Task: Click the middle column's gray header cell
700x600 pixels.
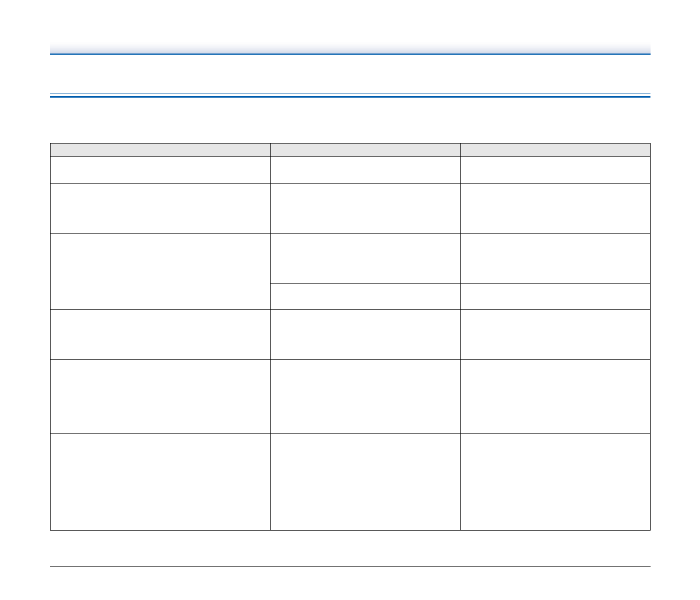Action: (365, 149)
